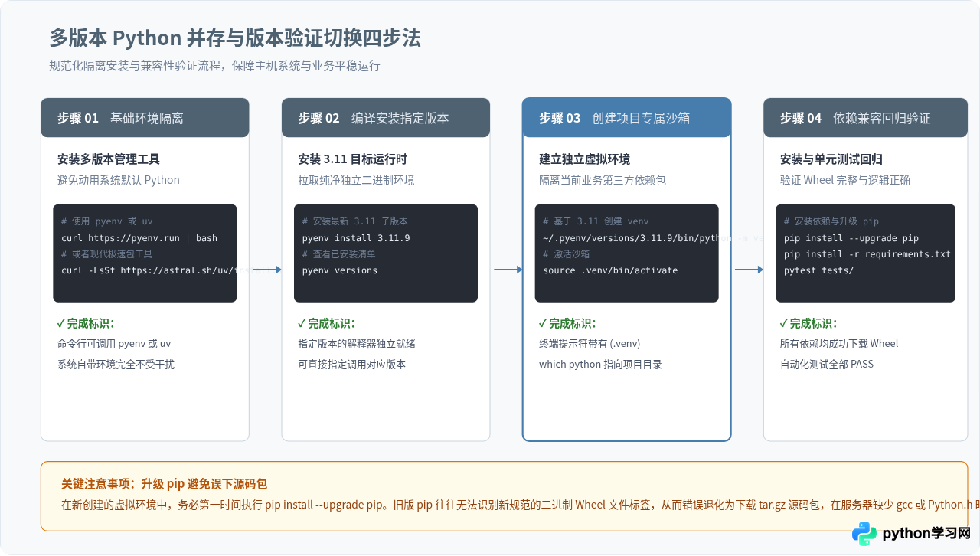Click the code line curl https://pyenv.run | bash
Image resolution: width=980 pixels, height=556 pixels.
coord(139,238)
